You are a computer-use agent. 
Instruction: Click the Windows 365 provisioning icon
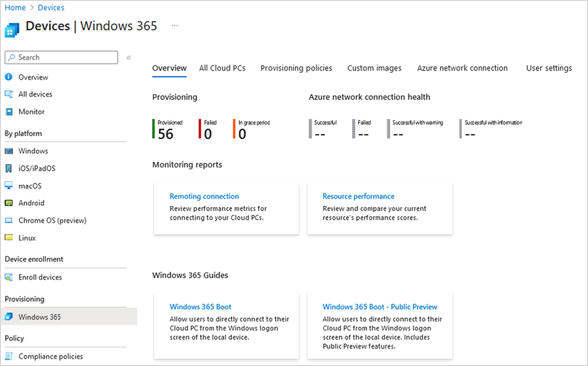pyautogui.click(x=8, y=317)
